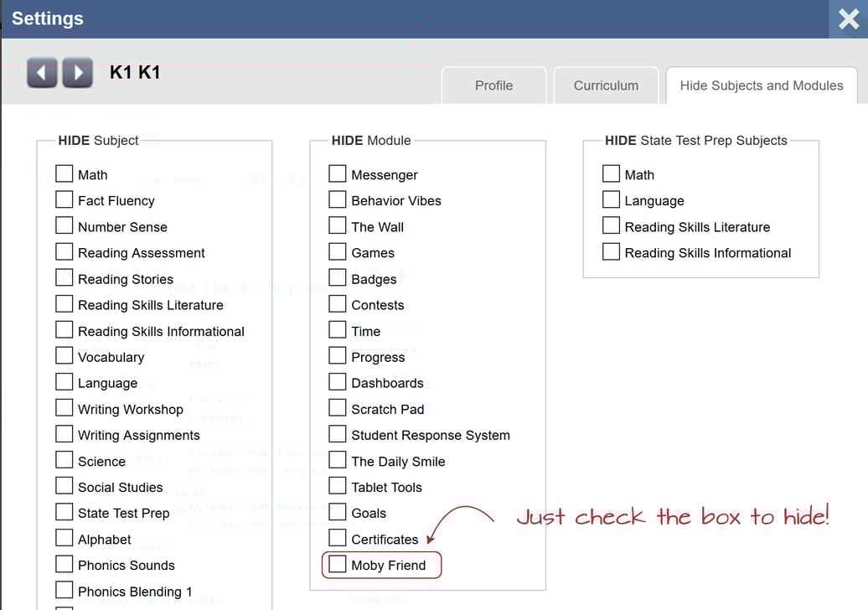868x610 pixels.
Task: Tick the Messenger module checkbox
Action: click(338, 174)
